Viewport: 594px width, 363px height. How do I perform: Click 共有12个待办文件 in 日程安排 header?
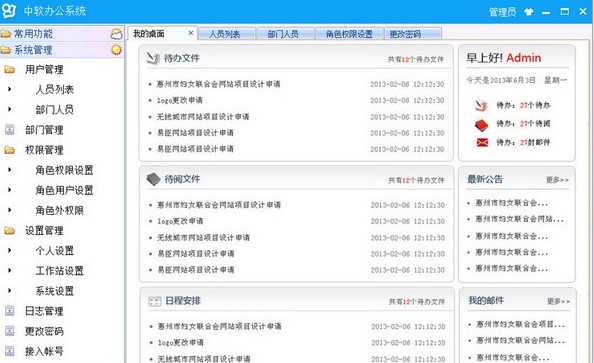(417, 302)
